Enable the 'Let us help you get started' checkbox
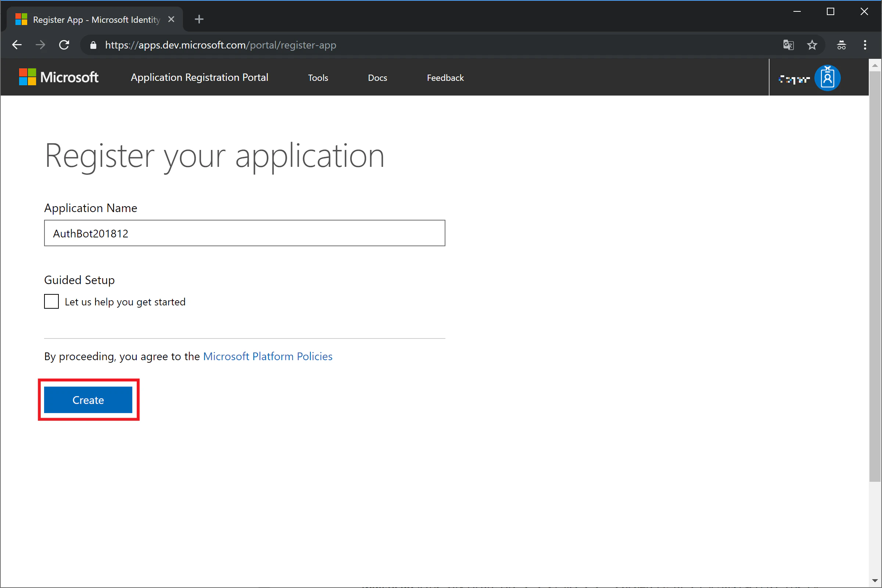 point(51,301)
